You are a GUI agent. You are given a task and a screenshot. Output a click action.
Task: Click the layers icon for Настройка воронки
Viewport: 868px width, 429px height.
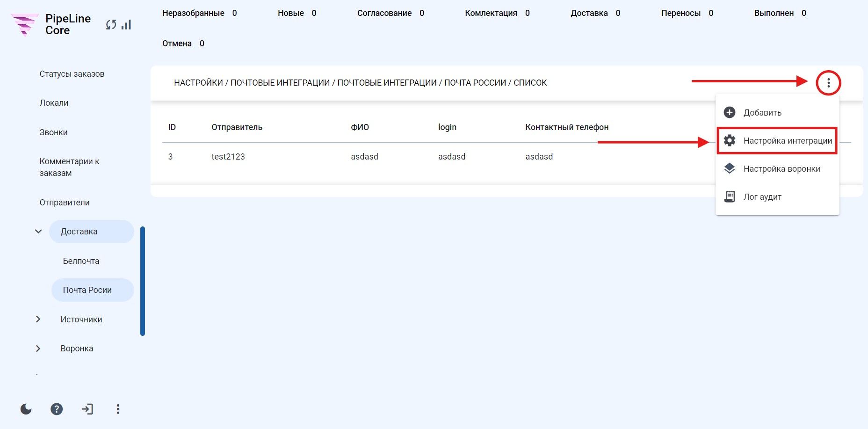[x=729, y=168]
